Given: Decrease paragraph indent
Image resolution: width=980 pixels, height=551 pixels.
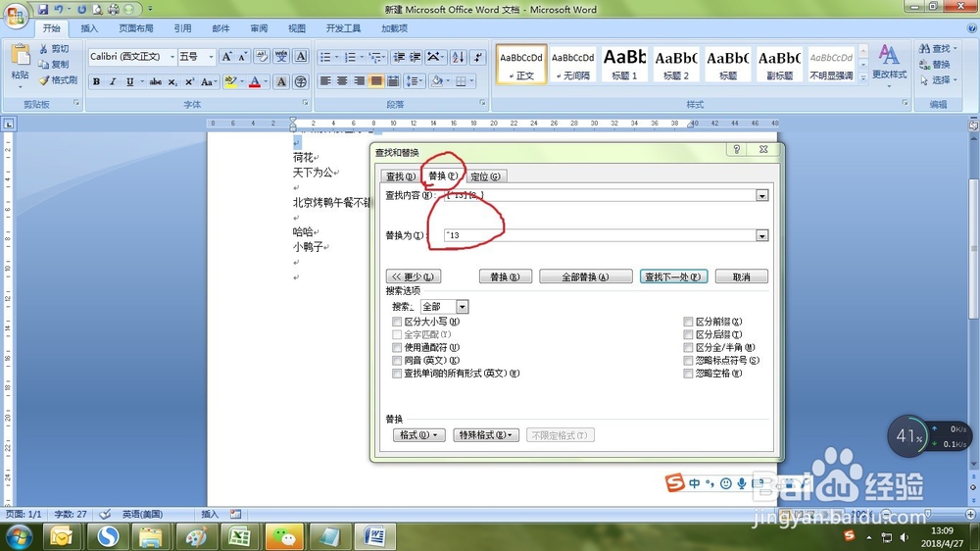Looking at the screenshot, I should [399, 57].
